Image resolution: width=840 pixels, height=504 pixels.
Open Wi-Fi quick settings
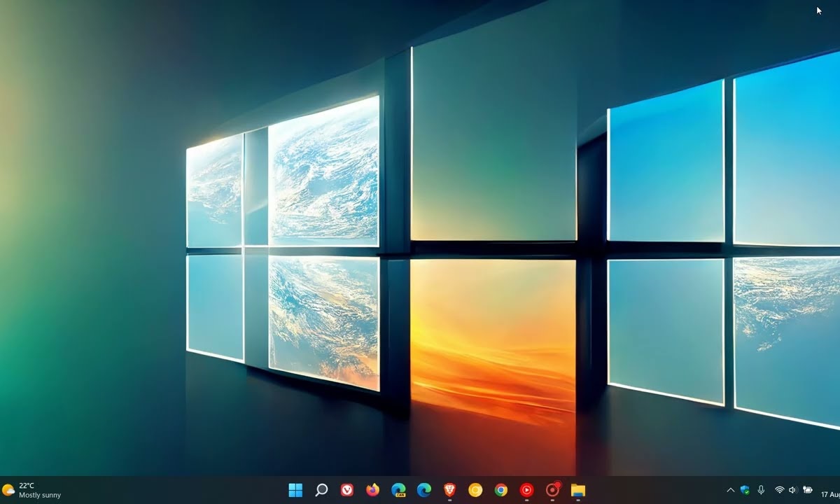(x=779, y=490)
